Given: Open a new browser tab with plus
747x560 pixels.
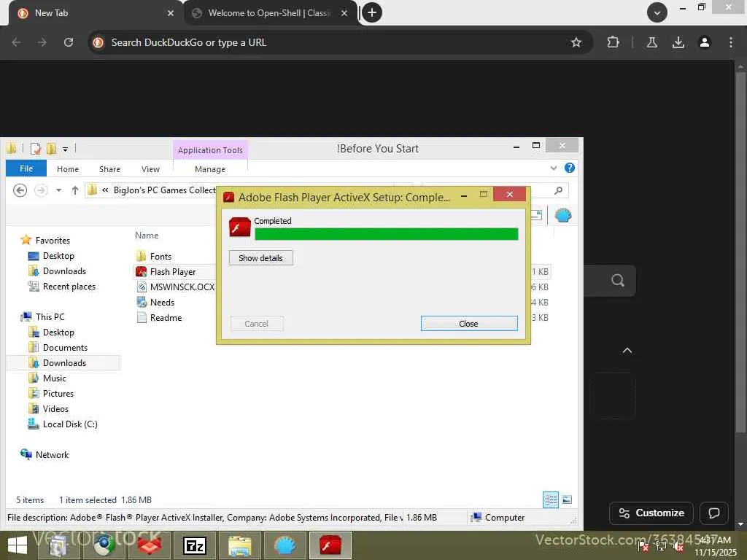Looking at the screenshot, I should [x=372, y=12].
